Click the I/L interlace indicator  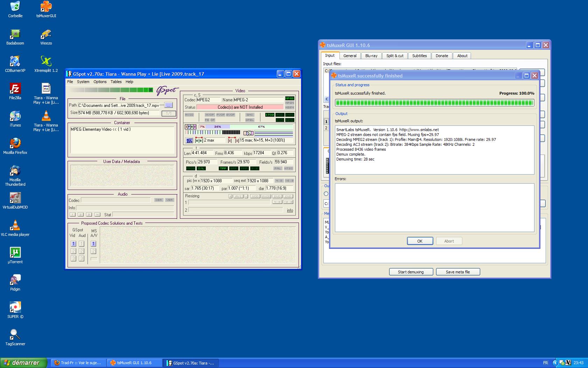pos(201,168)
